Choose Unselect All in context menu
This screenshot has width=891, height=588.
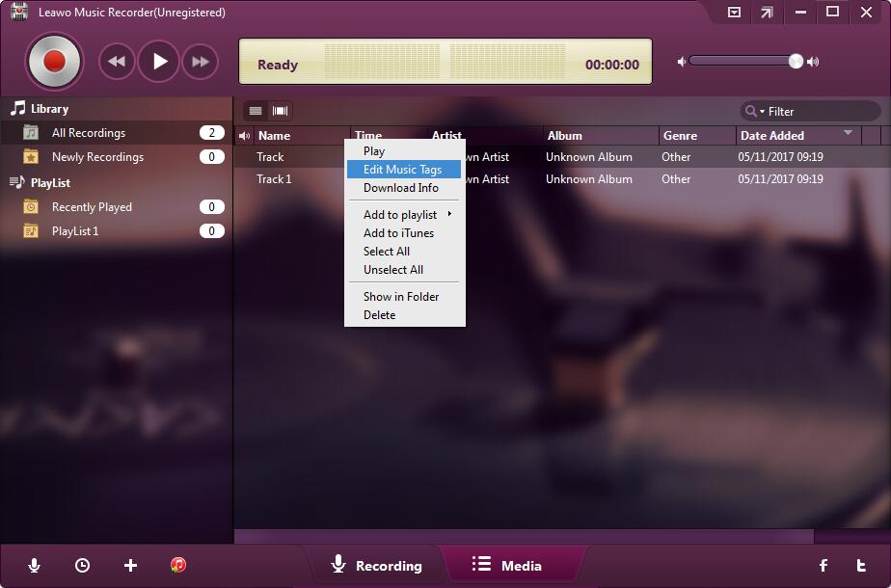point(404,270)
